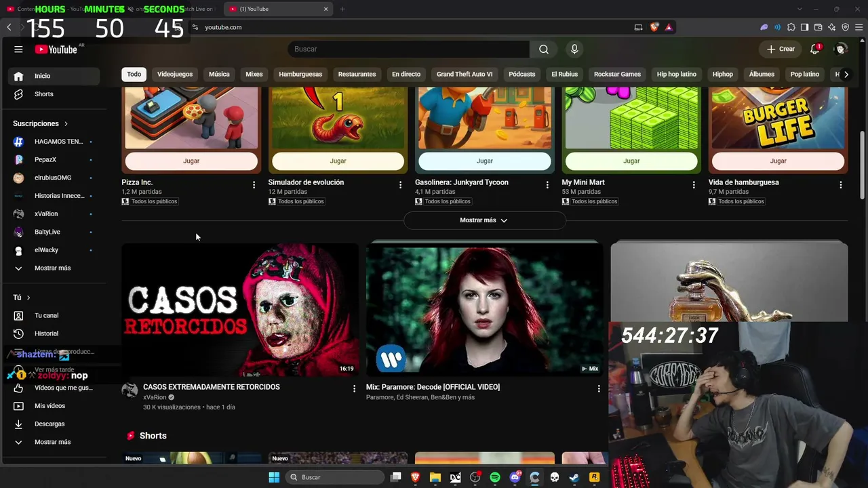Open the browser tab search dropdown arrow
Viewport: 868px width, 488px height.
[x=800, y=9]
